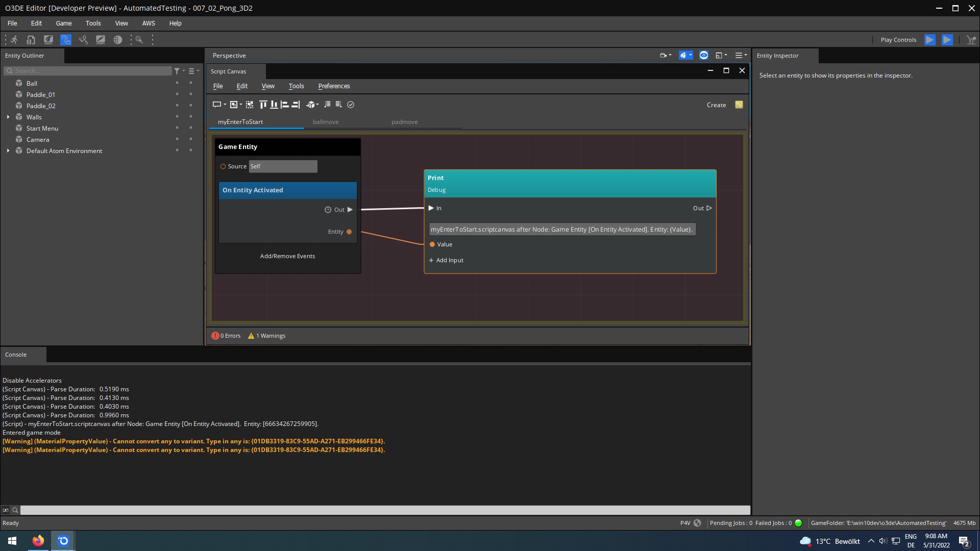
Task: Toggle the debug bug icon in the viewport
Action: click(x=683, y=55)
